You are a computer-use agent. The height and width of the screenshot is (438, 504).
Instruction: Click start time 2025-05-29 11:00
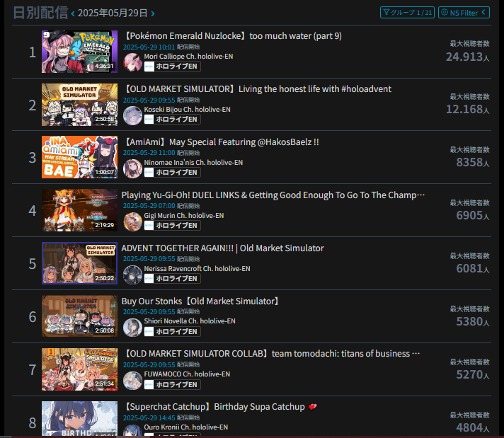click(149, 153)
